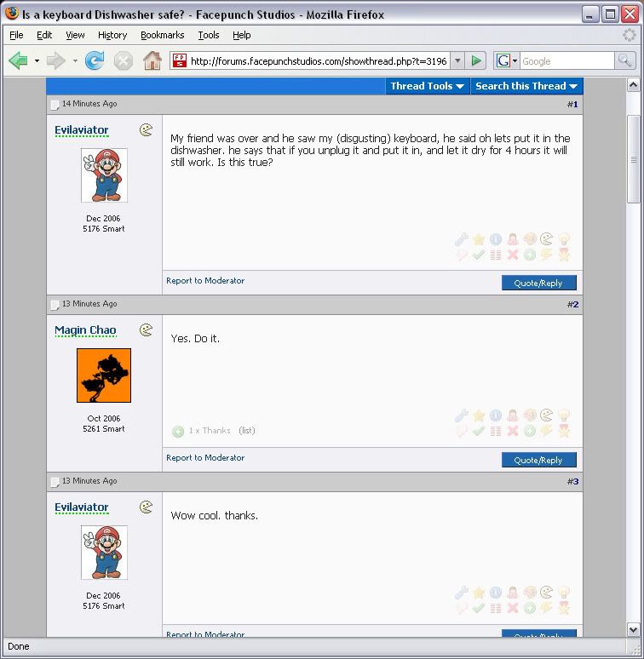
Task: Open the Bookmarks menu
Action: pyautogui.click(x=162, y=35)
